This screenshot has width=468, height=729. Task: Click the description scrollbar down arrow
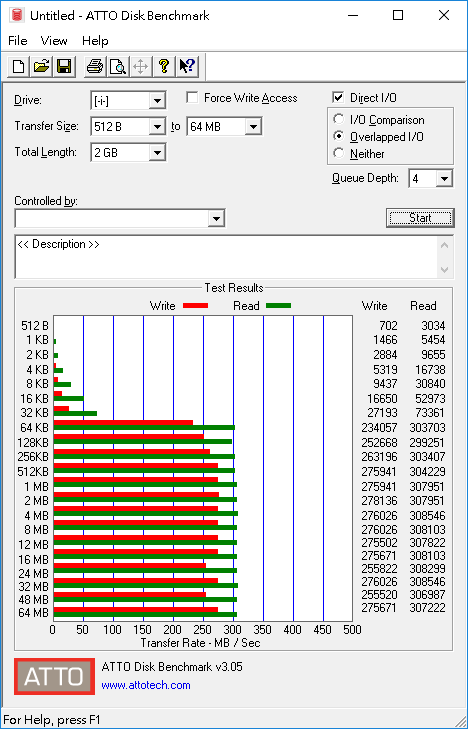tap(444, 270)
